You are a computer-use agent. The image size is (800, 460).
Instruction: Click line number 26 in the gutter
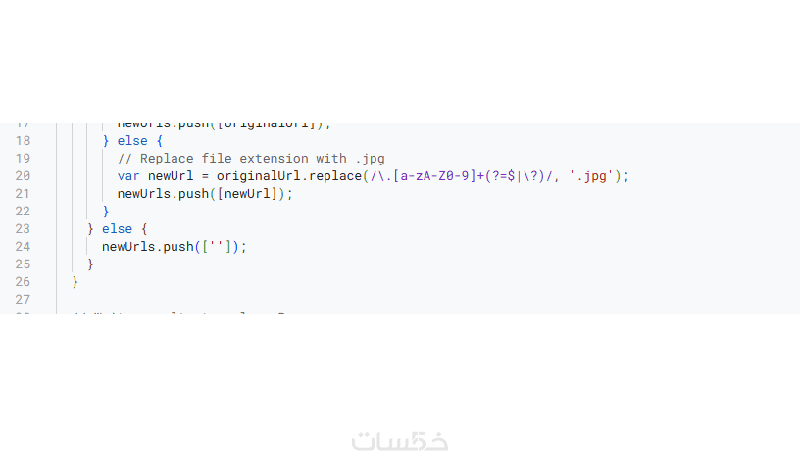(22, 282)
